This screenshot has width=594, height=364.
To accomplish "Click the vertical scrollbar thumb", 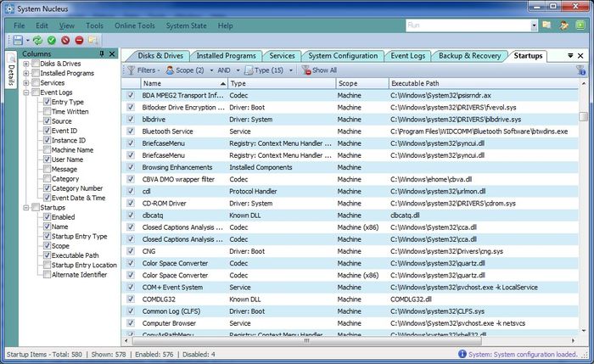I will (x=584, y=116).
